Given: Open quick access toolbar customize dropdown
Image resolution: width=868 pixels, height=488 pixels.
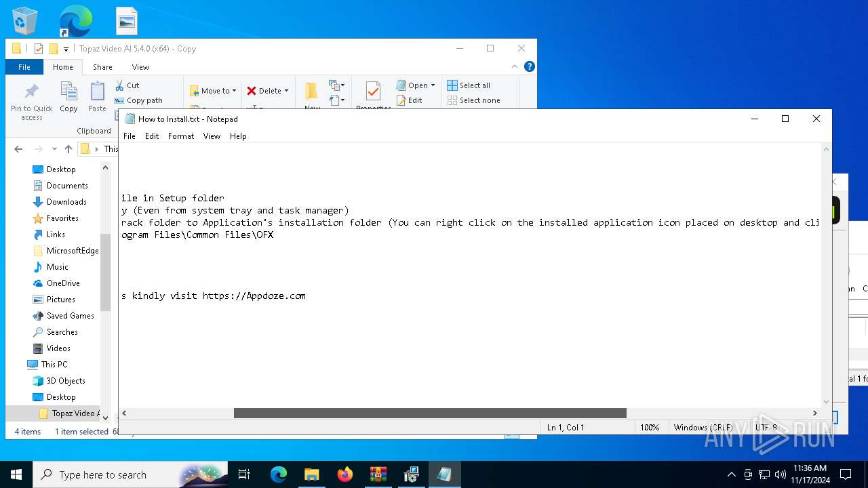Looking at the screenshot, I should tap(66, 49).
